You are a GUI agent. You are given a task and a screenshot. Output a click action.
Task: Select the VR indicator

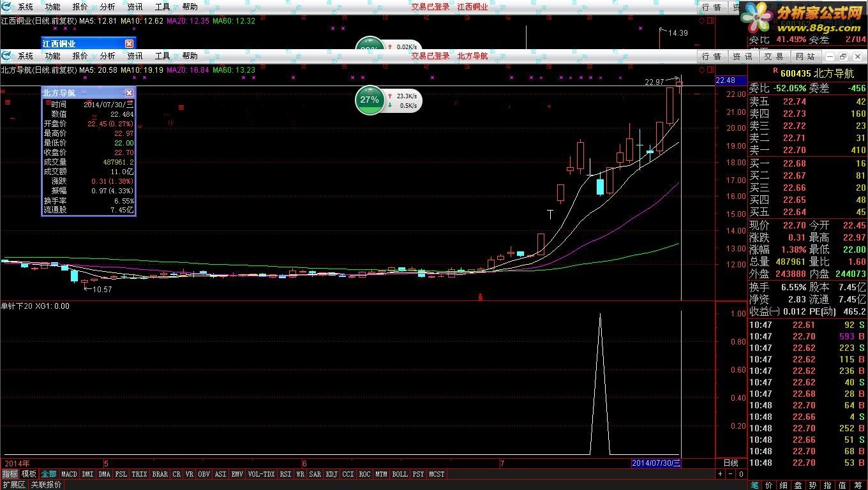(x=190, y=474)
